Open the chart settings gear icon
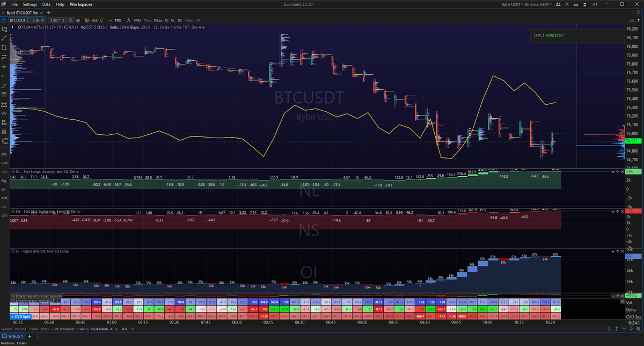Image resolution: width=644 pixels, height=346 pixels. click(78, 20)
